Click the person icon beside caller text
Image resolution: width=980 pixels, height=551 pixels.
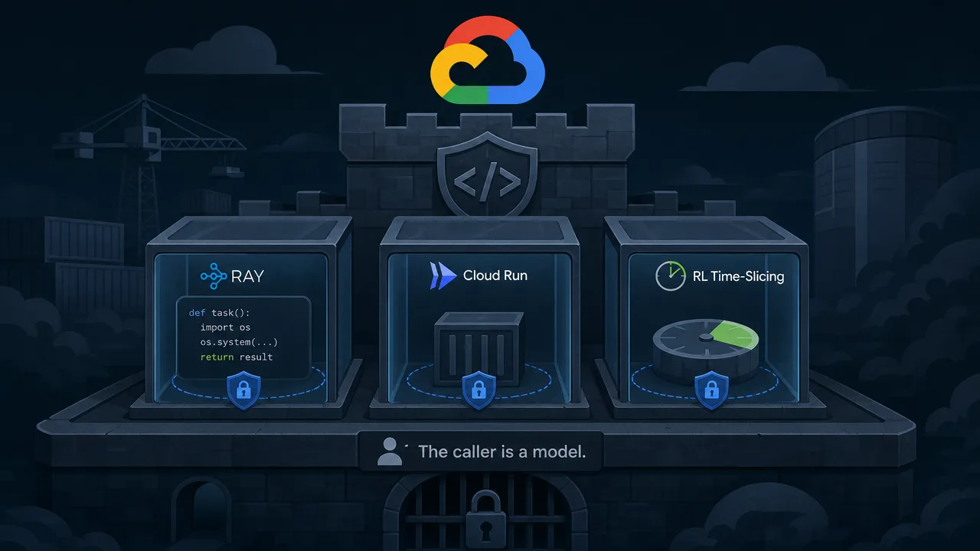[x=390, y=452]
